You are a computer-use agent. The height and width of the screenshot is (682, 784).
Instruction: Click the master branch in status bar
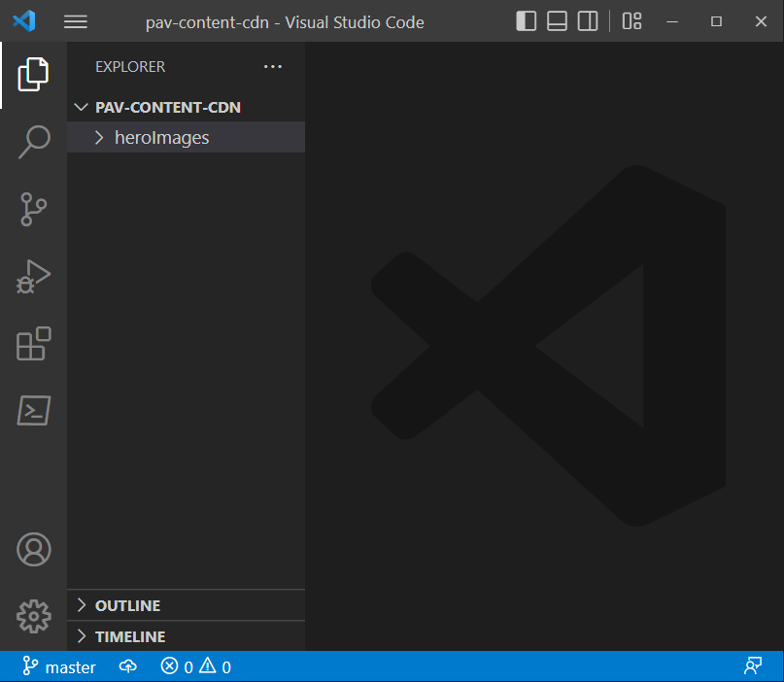coord(58,667)
